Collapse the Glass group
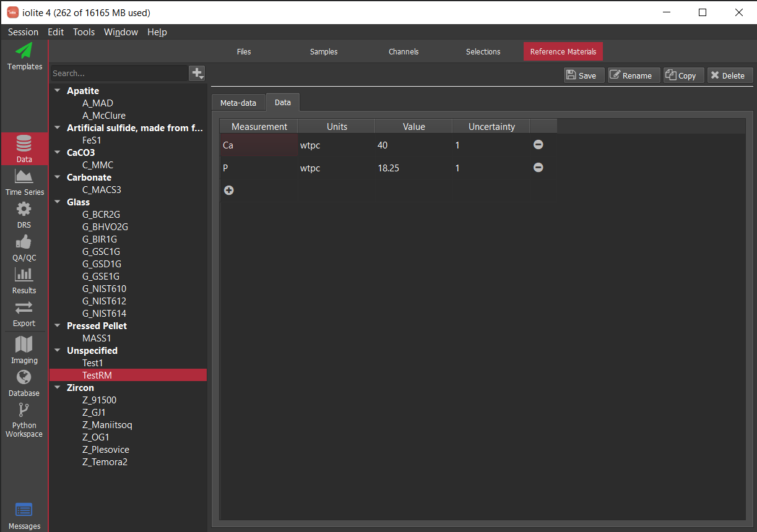Image resolution: width=757 pixels, height=532 pixels. pos(58,202)
